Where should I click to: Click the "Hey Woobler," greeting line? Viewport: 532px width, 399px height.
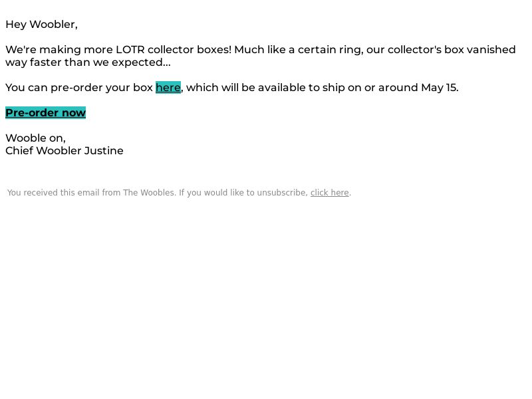[41, 25]
